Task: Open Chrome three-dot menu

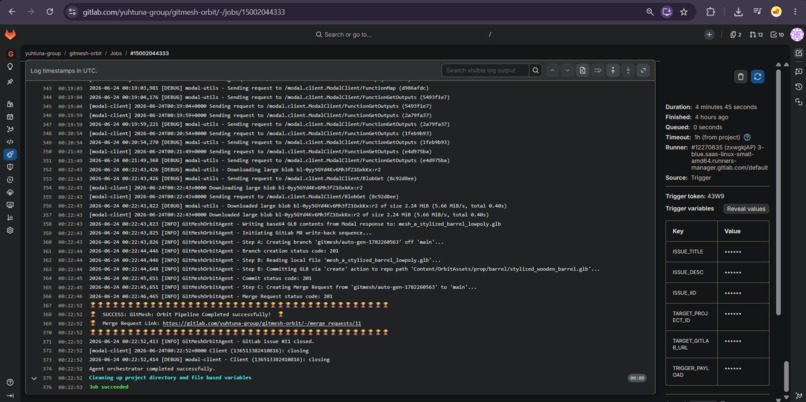Action: [795, 11]
